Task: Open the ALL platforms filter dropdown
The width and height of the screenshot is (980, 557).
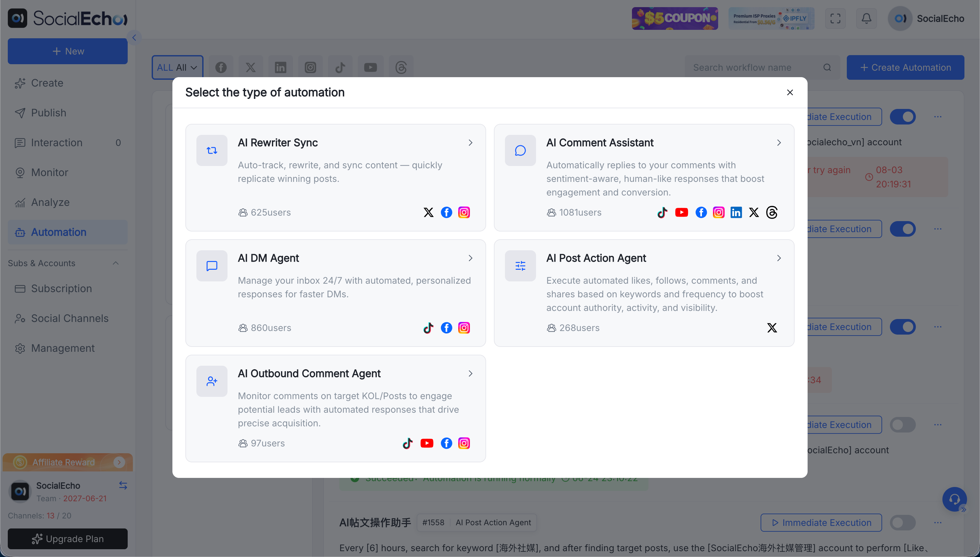Action: (177, 67)
